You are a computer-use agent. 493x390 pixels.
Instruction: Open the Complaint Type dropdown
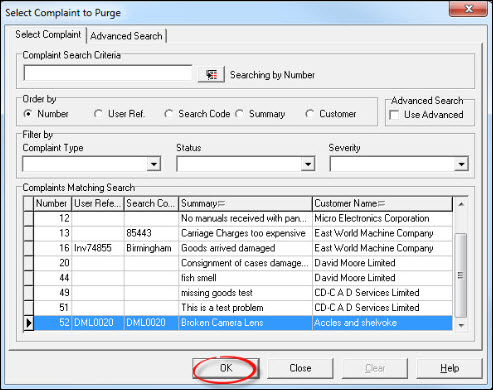(154, 164)
